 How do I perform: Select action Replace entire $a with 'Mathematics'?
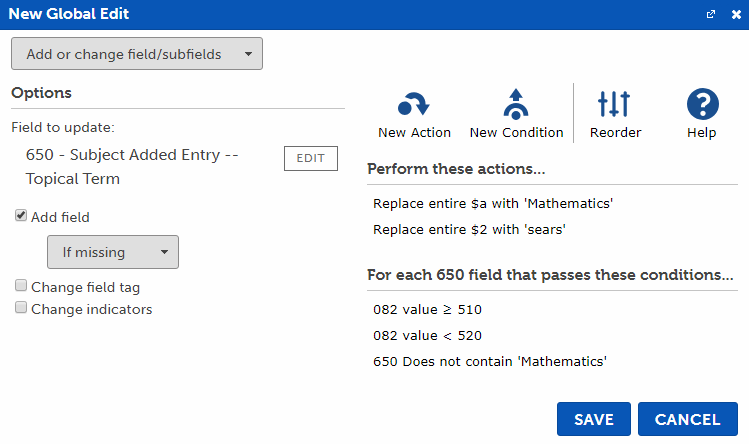click(x=492, y=204)
